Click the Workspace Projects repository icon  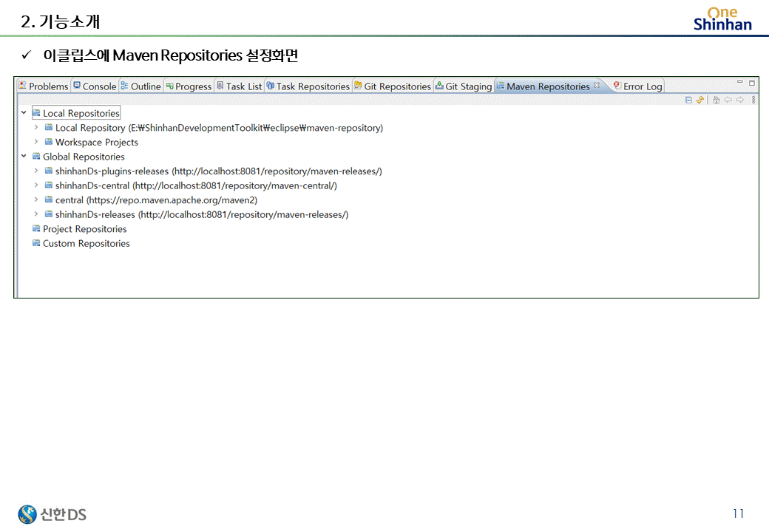point(49,142)
